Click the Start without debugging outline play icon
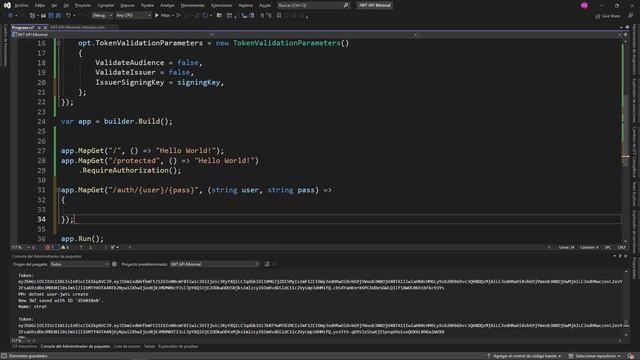 (178, 16)
